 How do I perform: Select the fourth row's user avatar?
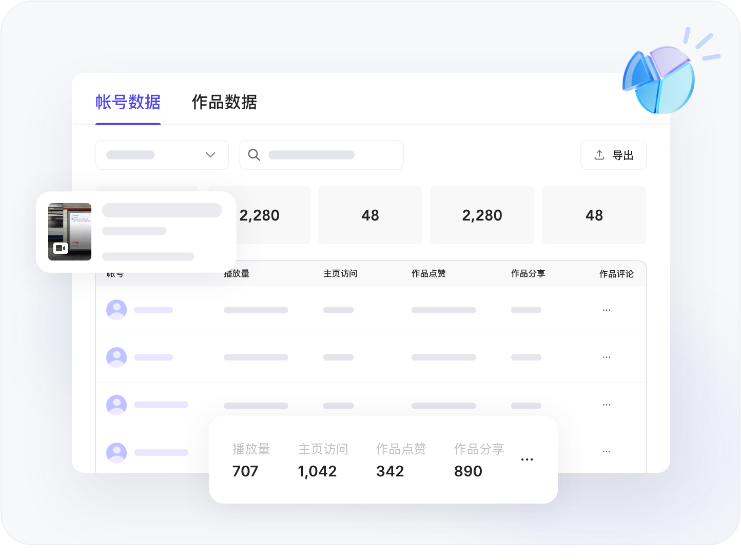point(116,452)
